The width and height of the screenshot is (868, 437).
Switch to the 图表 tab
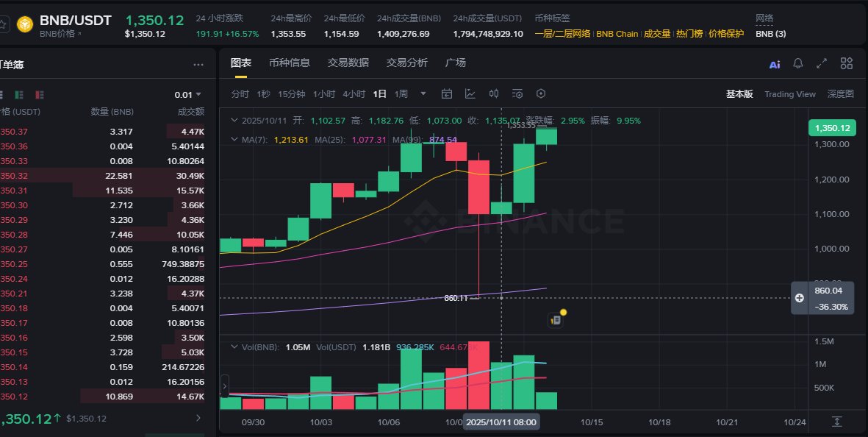241,63
